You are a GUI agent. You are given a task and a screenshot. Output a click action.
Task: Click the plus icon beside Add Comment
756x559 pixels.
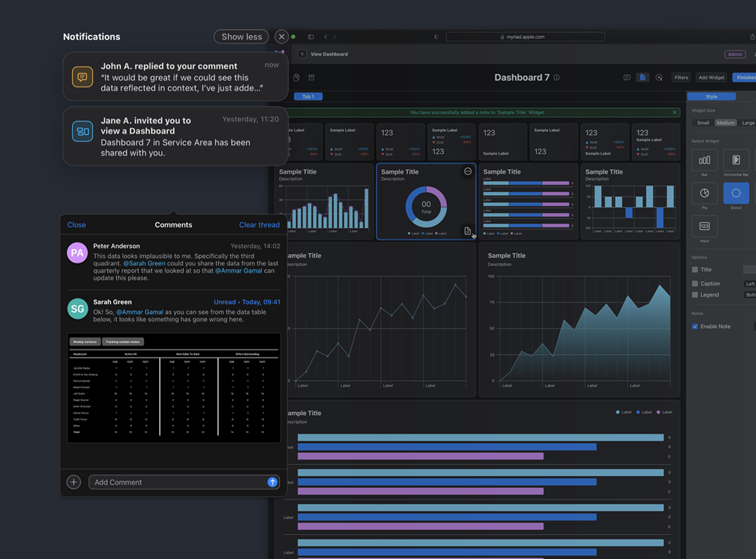point(74,482)
